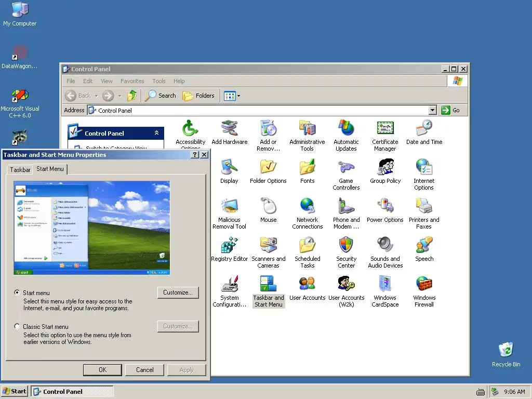This screenshot has width=532, height=399.
Task: Open the Tools menu
Action: pyautogui.click(x=159, y=81)
